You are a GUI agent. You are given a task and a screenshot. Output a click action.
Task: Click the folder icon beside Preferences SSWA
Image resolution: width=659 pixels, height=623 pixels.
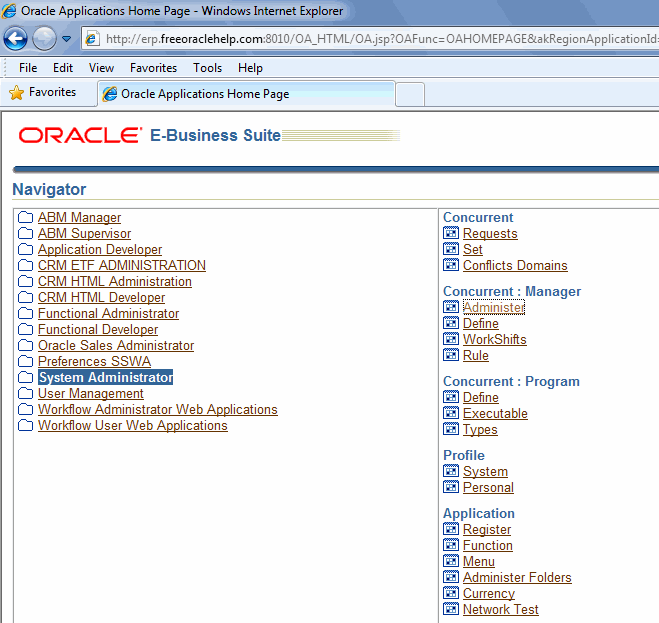coord(25,361)
